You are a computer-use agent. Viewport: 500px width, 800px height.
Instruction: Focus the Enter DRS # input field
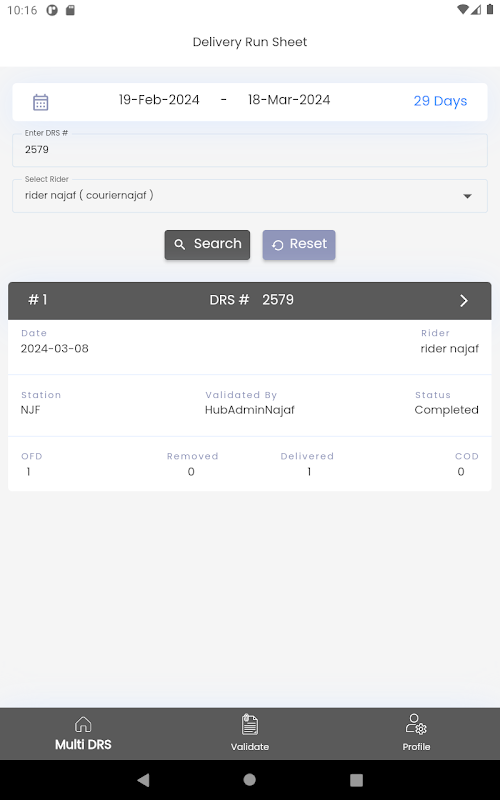[x=249, y=150]
